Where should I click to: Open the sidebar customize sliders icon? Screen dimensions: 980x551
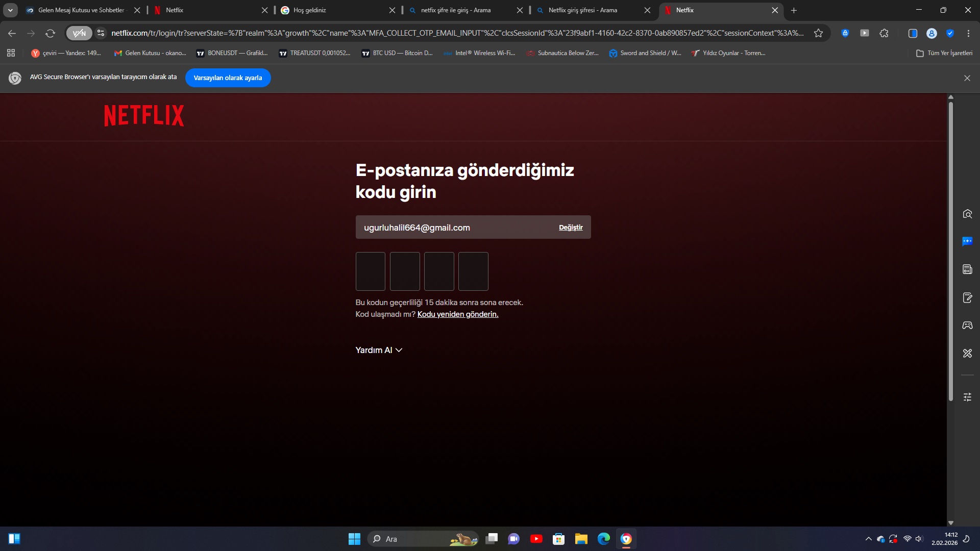click(x=967, y=397)
